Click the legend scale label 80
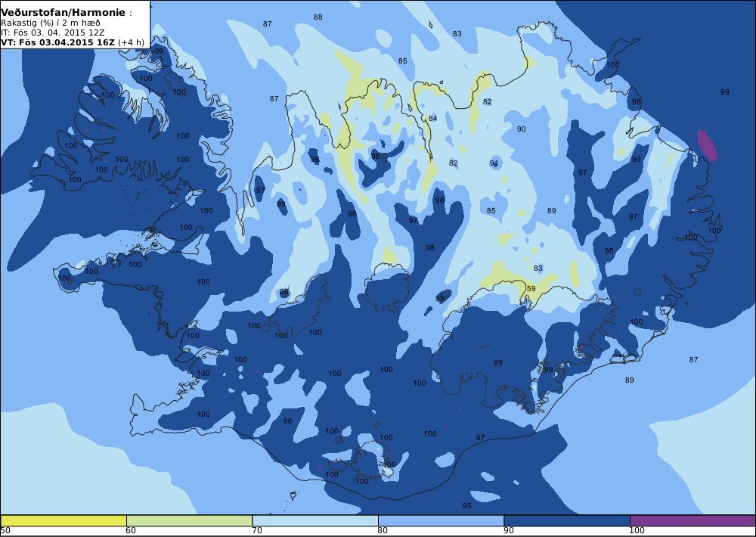The image size is (756, 537). (383, 531)
